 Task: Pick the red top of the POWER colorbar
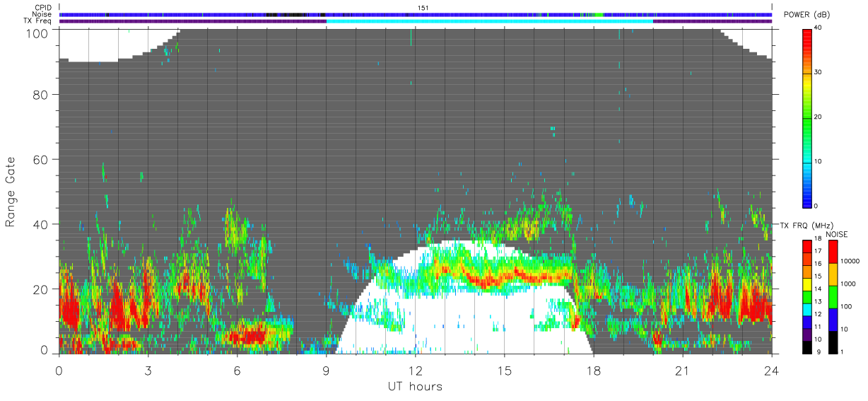807,39
